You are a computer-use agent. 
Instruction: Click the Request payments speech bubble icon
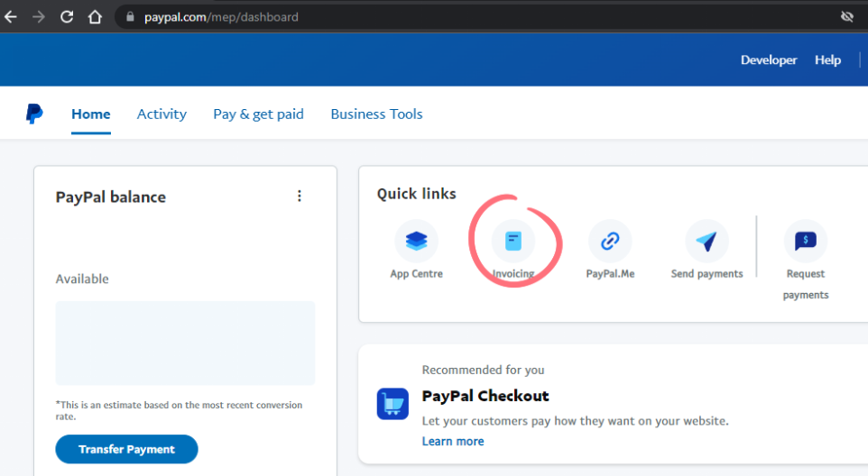(806, 241)
